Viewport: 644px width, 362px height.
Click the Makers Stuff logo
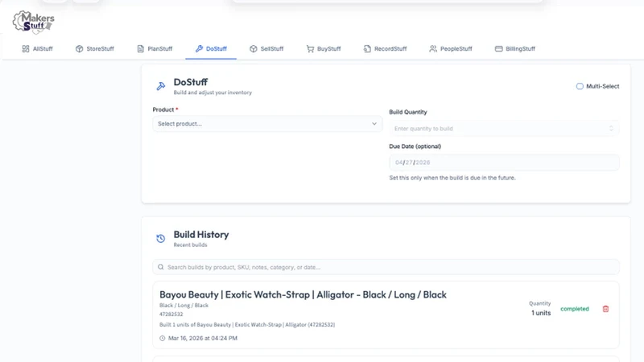click(33, 23)
